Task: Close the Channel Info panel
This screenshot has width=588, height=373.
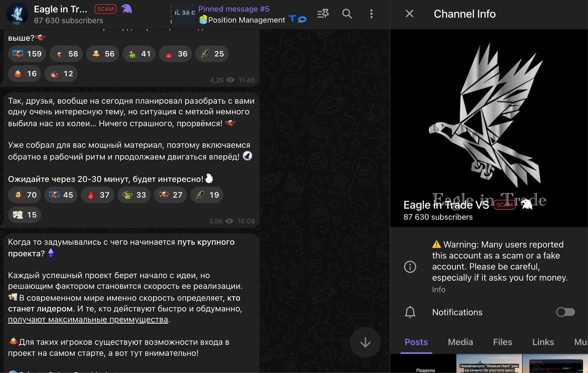Action: click(x=409, y=14)
